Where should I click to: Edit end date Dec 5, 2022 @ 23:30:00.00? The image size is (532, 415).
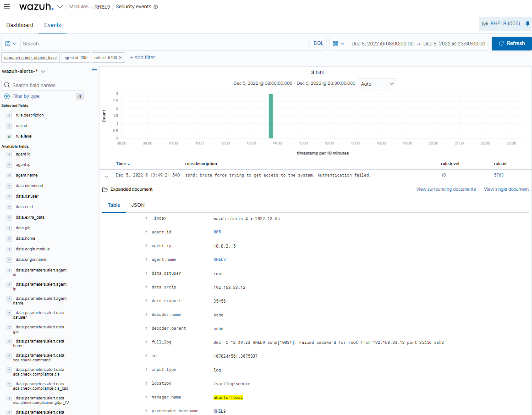(454, 44)
